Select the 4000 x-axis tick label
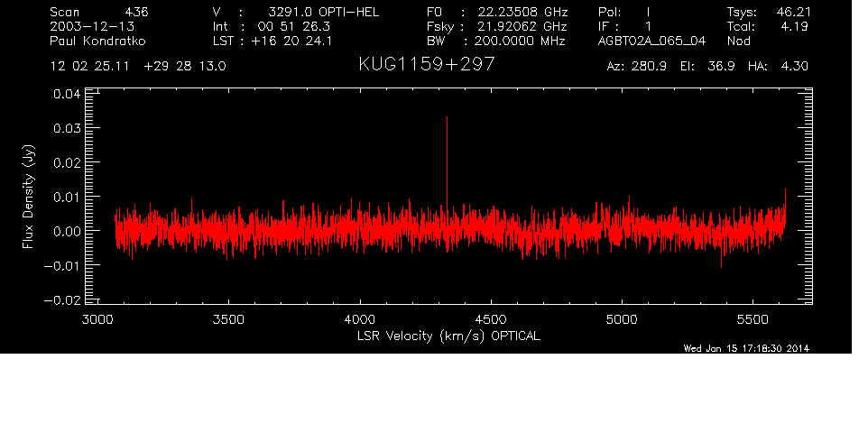This screenshot has width=868, height=442. 360,319
